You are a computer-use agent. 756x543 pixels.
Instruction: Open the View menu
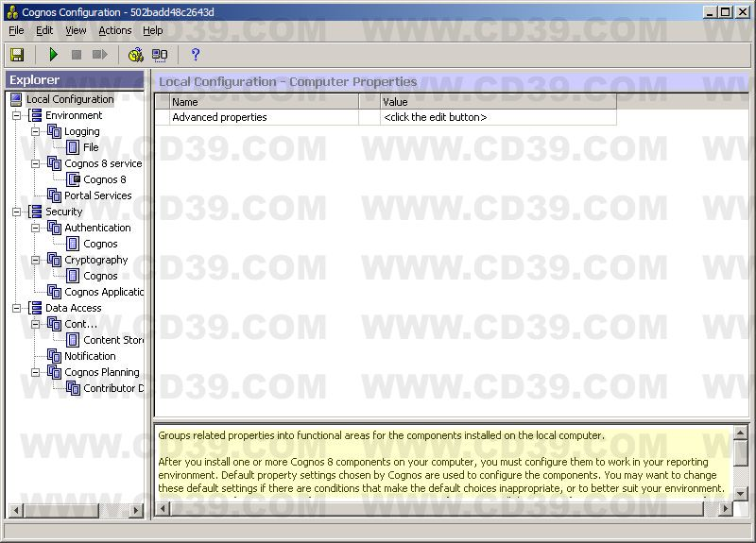76,30
